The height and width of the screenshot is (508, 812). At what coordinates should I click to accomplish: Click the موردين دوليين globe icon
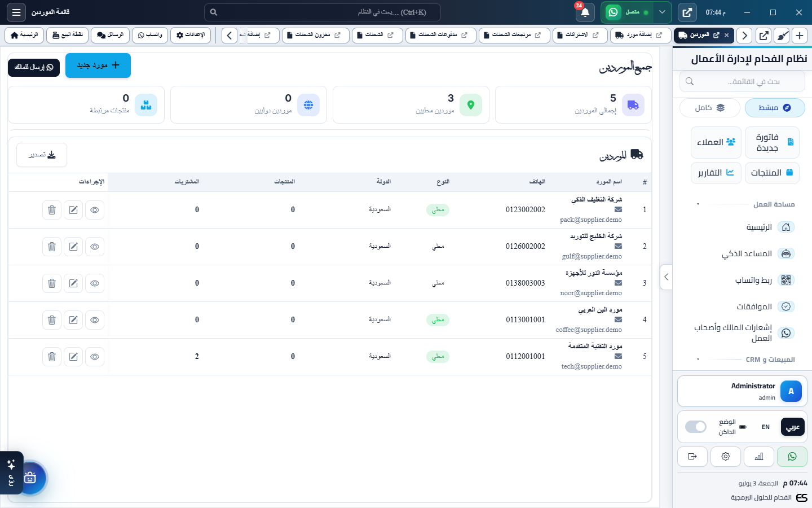tap(308, 105)
